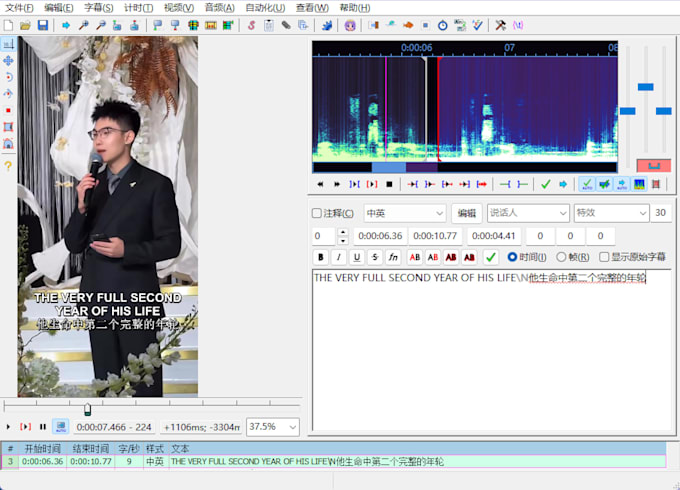This screenshot has width=680, height=490.
Task: Select the rectangular clip video tool
Action: pos(8,127)
